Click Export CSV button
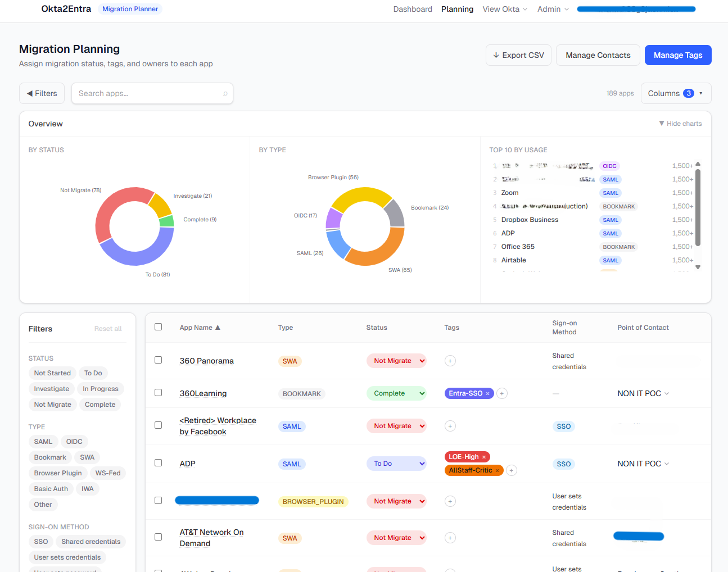 (518, 55)
